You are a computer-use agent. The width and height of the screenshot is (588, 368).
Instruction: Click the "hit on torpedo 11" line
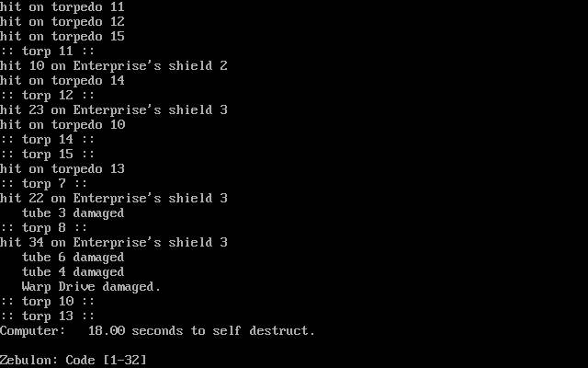click(62, 6)
